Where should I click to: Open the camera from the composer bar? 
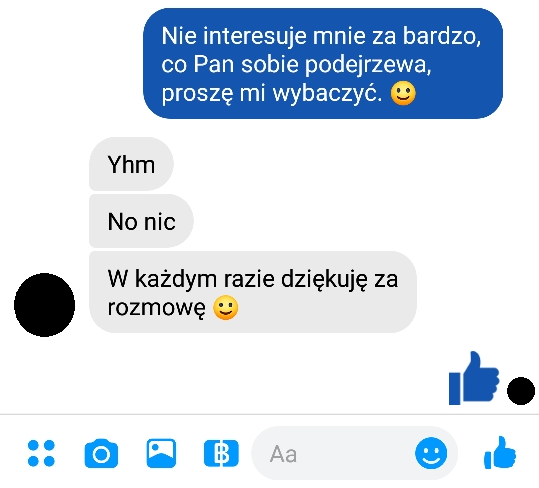click(x=101, y=453)
